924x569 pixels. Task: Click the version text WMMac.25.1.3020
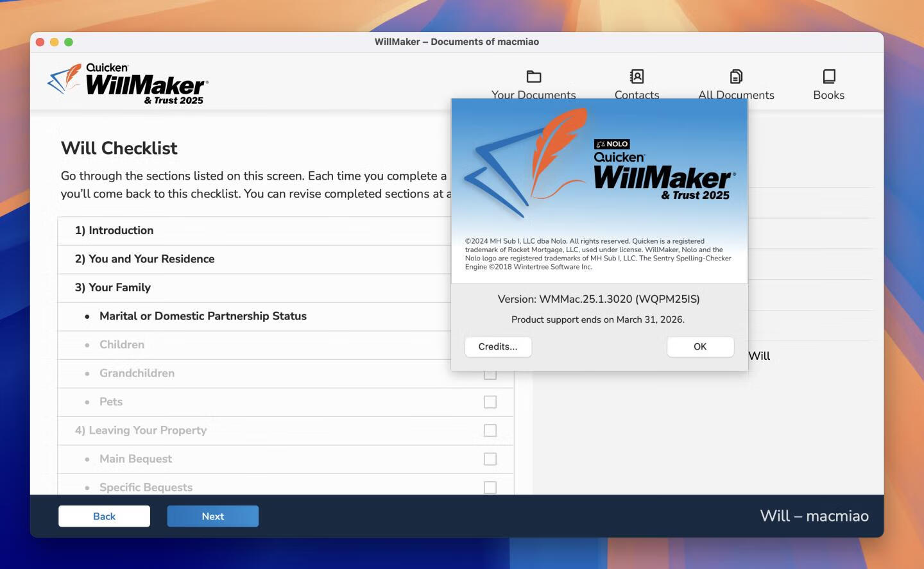(x=599, y=299)
